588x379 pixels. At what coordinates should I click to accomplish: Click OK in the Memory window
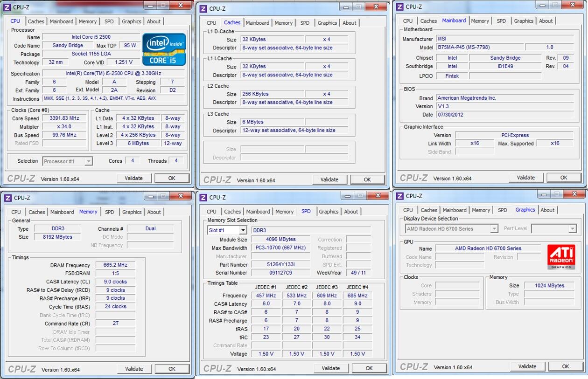coord(172,369)
